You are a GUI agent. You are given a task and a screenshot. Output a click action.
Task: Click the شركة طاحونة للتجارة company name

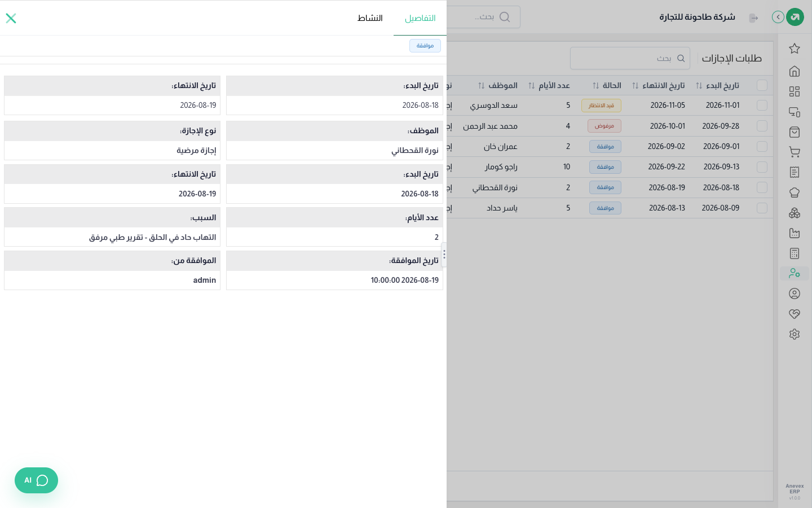(697, 17)
